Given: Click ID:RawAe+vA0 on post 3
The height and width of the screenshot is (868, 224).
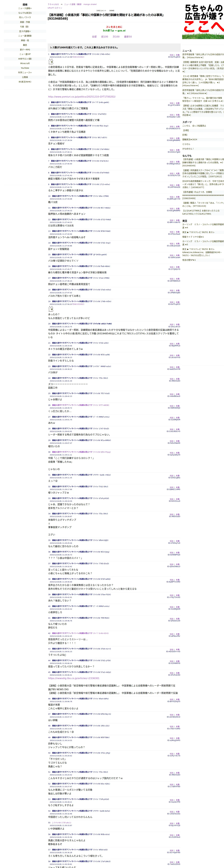Looking at the screenshot, I should [x=173, y=117].
